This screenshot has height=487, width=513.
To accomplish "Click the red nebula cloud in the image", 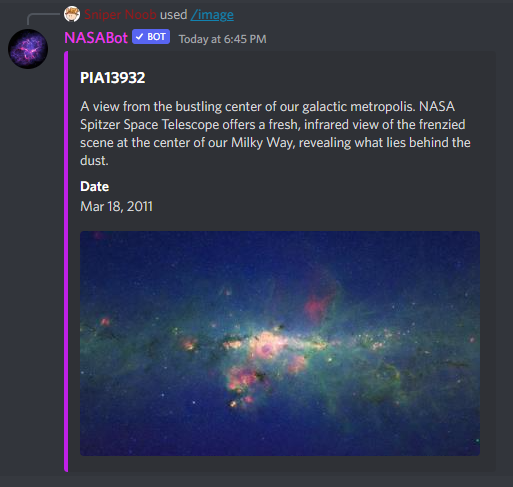I will [x=319, y=298].
